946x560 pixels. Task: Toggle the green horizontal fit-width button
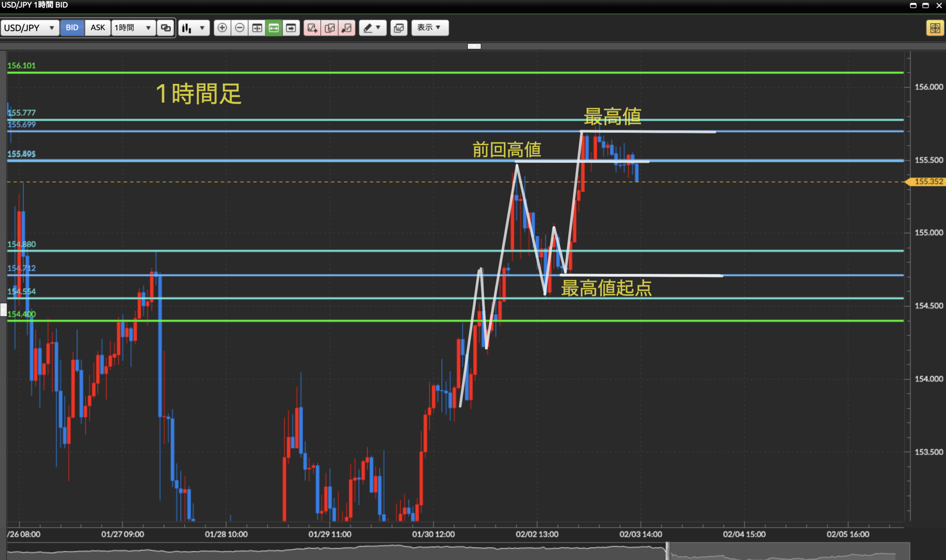point(274,28)
